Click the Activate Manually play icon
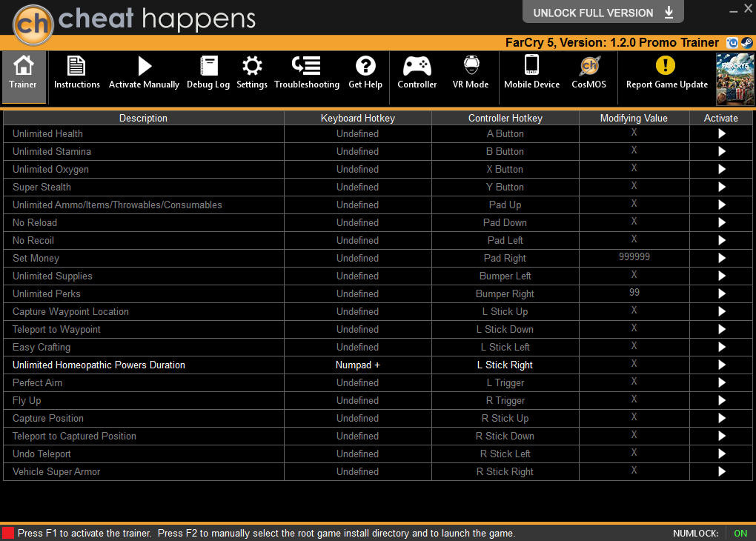Viewport: 756px width, 541px height. [x=145, y=66]
